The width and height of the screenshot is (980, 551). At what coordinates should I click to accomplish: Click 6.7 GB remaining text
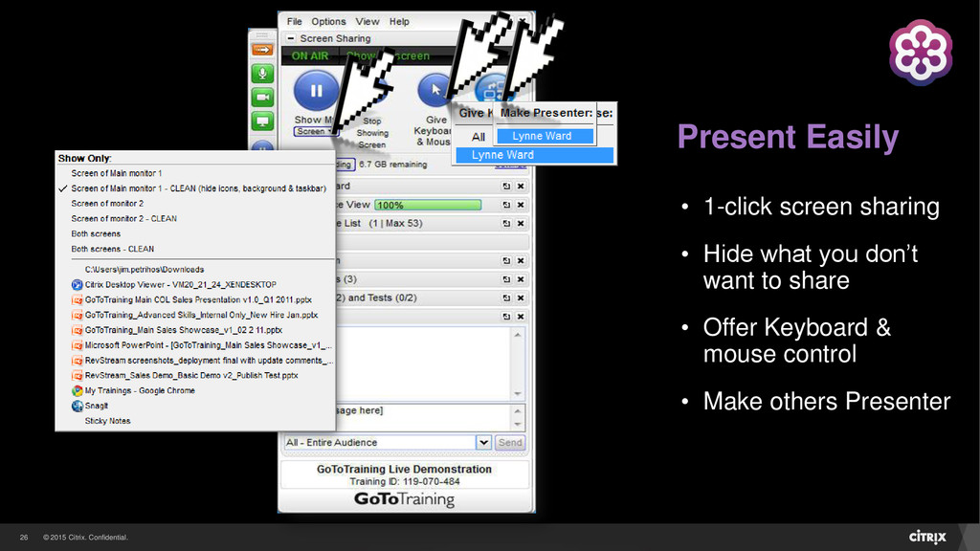pos(393,165)
